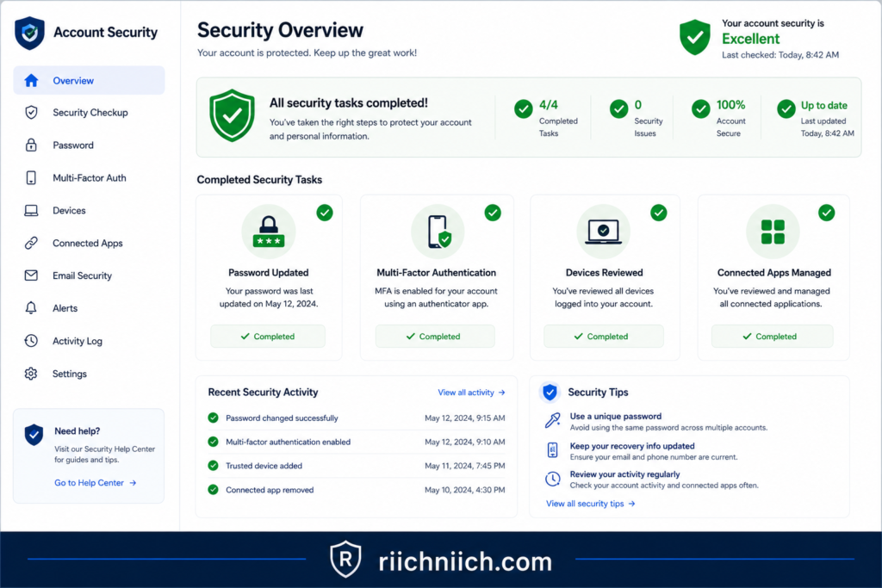Viewport: 882px width, 588px height.
Task: Click the Devices Reviewed laptop icon
Action: click(x=604, y=232)
